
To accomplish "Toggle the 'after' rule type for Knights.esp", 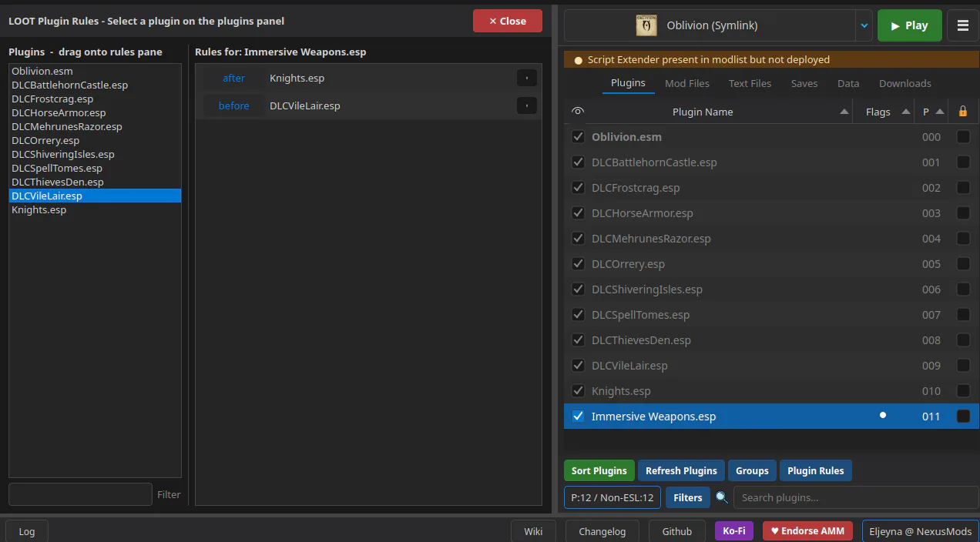I will [x=233, y=78].
